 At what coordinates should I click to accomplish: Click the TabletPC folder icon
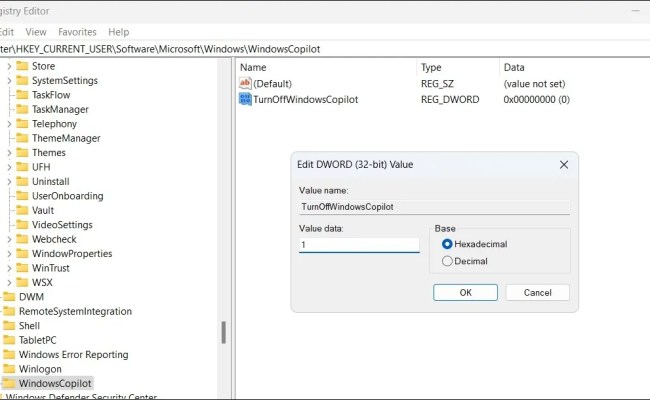pos(9,340)
